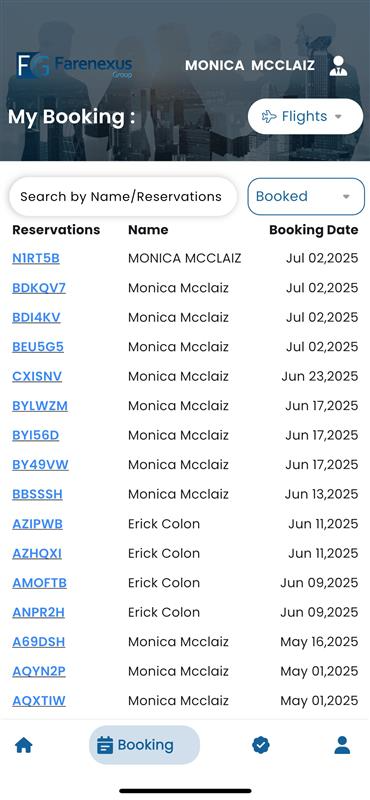The height and width of the screenshot is (800, 370).
Task: Open reservation AQXTIW at list bottom
Action: 39,701
